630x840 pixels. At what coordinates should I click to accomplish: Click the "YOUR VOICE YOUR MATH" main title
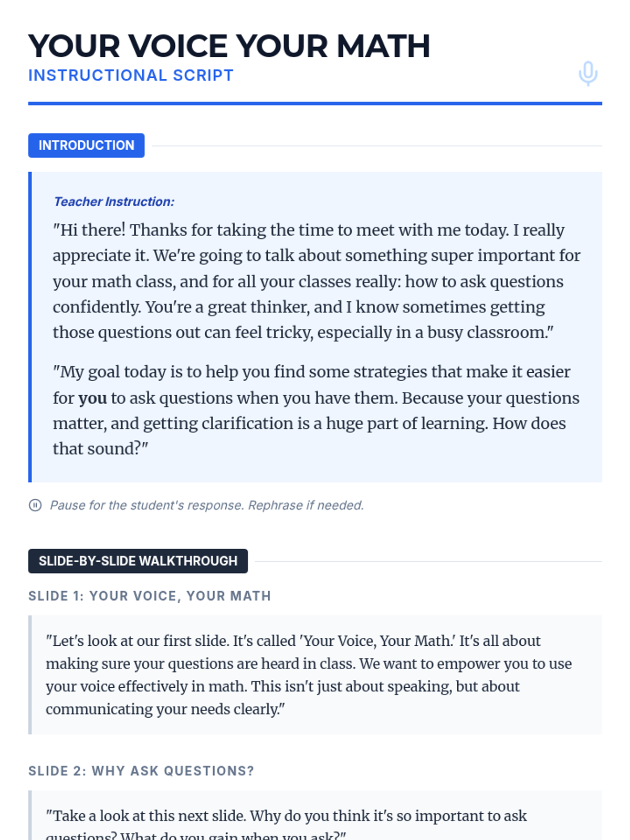click(229, 46)
